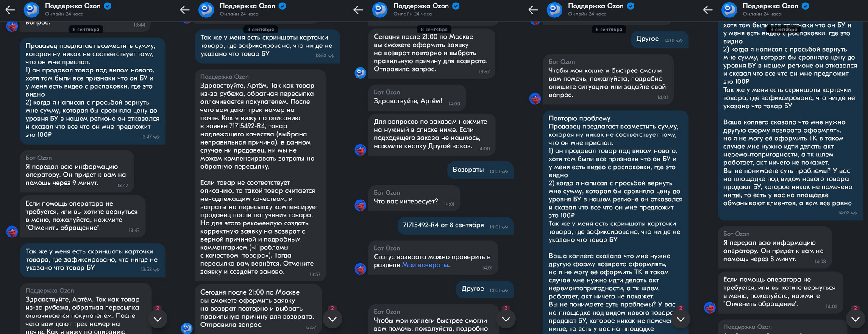Tap scroll-down chevron beside 'Сегодня после 21:00' 13:57 bubble
This screenshot has height=334, width=868.
332,319
